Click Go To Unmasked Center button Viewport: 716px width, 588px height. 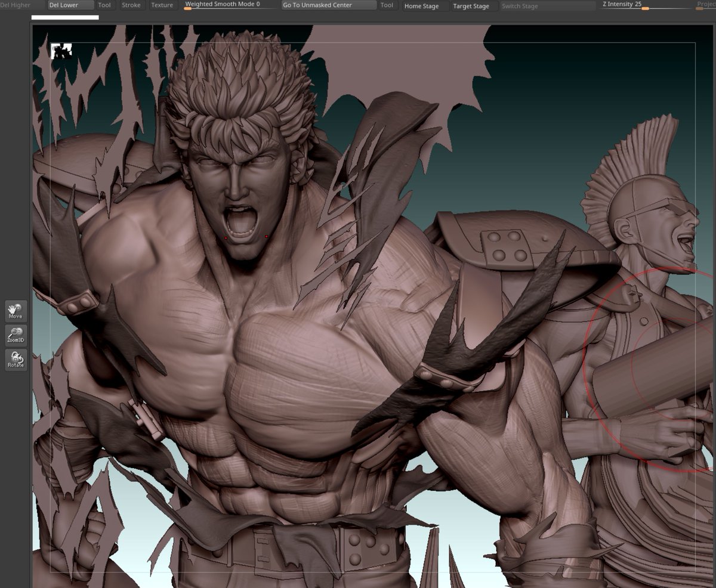[329, 5]
